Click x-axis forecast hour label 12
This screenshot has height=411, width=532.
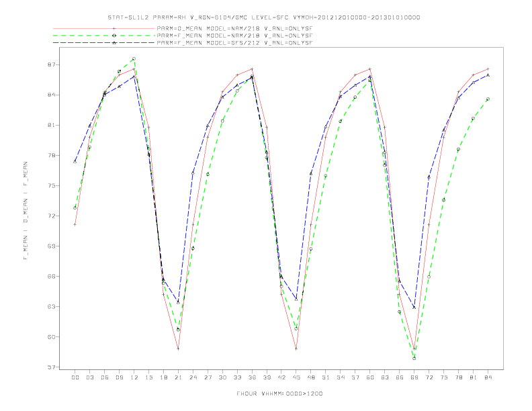(134, 377)
